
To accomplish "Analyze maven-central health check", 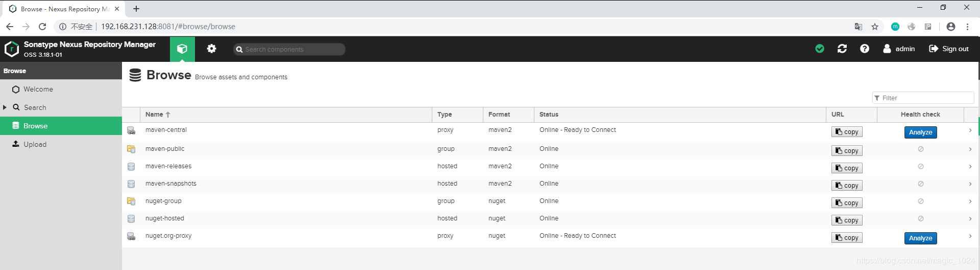I will (x=920, y=132).
